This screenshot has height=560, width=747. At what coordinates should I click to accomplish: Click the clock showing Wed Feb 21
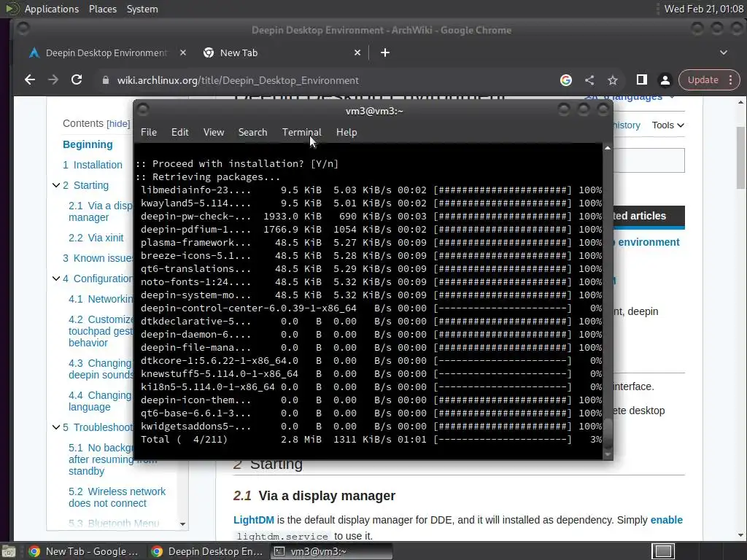pyautogui.click(x=703, y=9)
